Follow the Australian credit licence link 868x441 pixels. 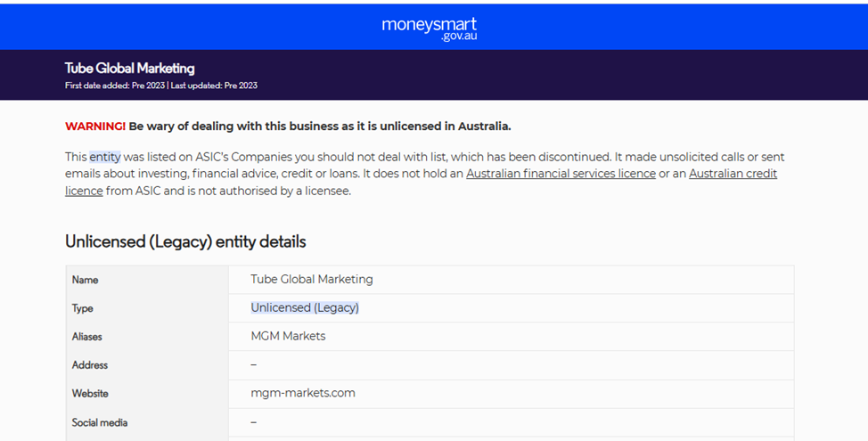pos(733,174)
